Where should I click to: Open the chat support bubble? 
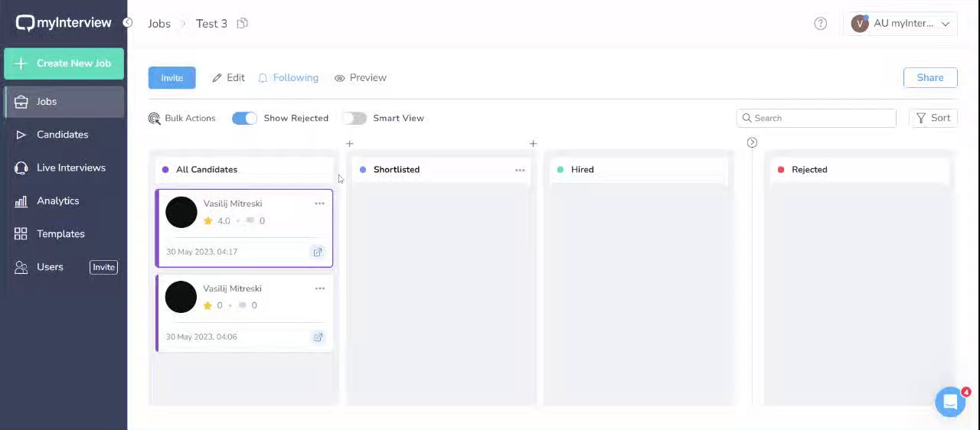click(x=950, y=401)
